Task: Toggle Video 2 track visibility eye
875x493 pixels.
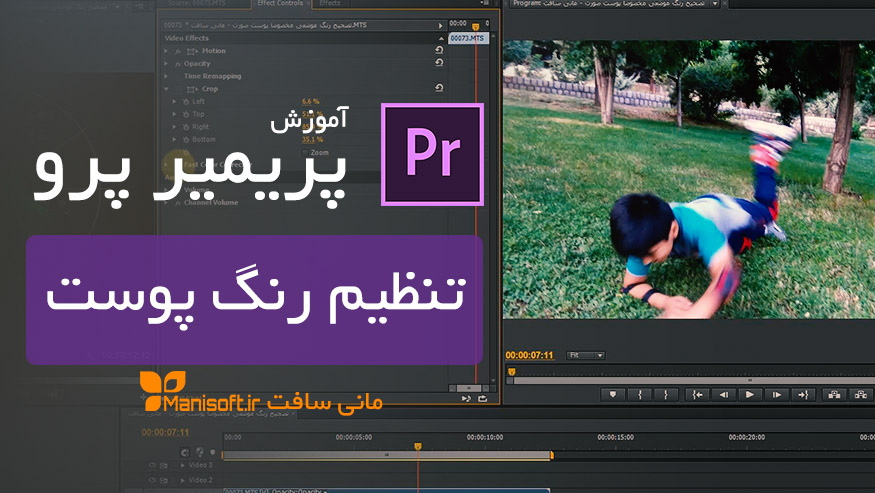Action: pos(152,480)
